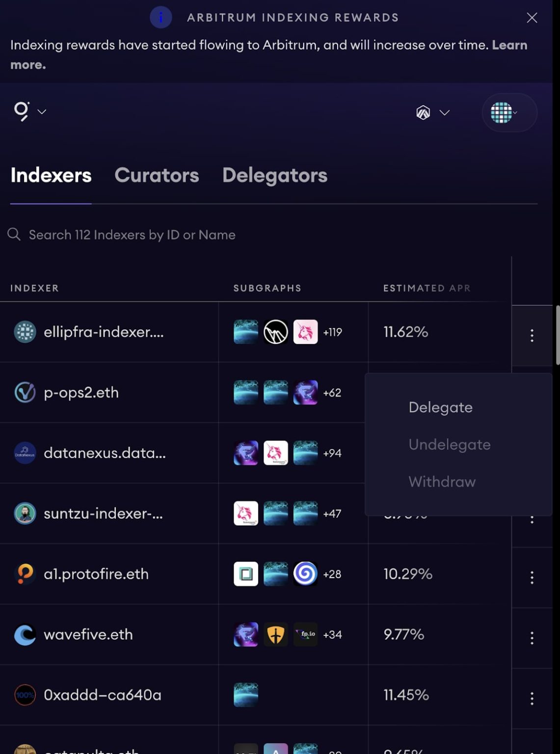This screenshot has width=560, height=754.
Task: Click the 100% badge avatar for 0xaddd-ca640a
Action: (x=25, y=695)
